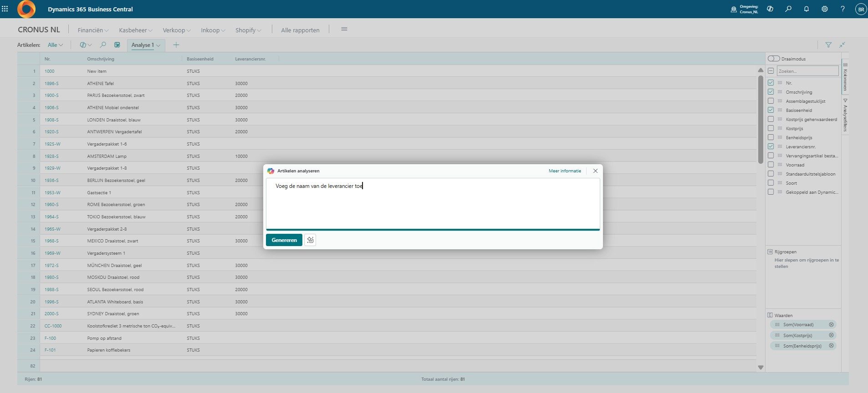Expand the Financiën menu
Image resolution: width=868 pixels, height=393 pixels.
click(92, 30)
